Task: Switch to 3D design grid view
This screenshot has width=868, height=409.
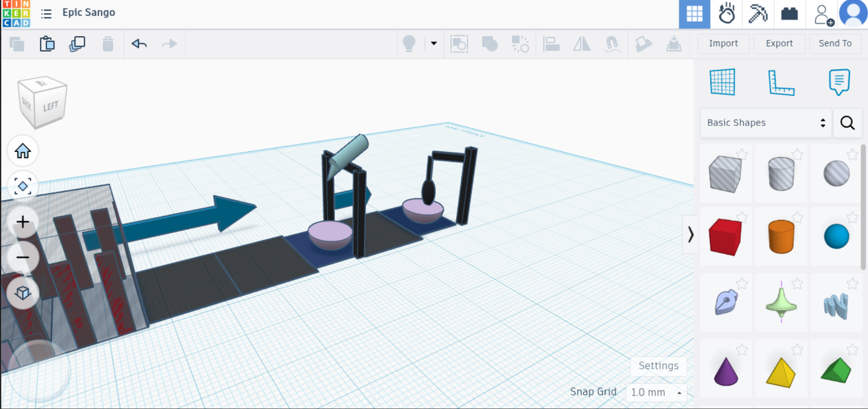Action: click(694, 14)
